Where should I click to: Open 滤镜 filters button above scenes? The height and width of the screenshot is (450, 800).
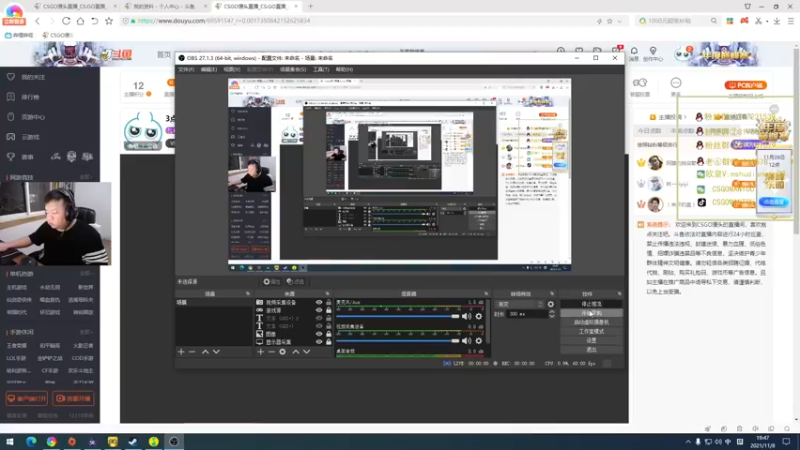pyautogui.click(x=295, y=282)
